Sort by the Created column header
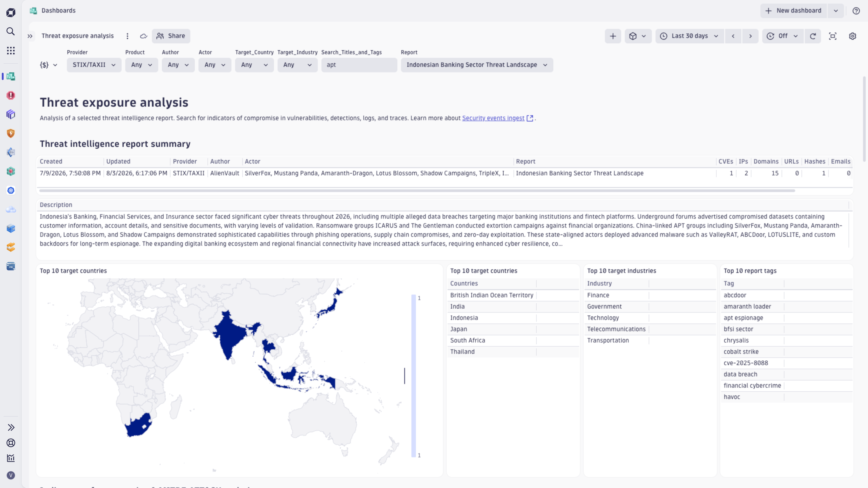 click(51, 161)
